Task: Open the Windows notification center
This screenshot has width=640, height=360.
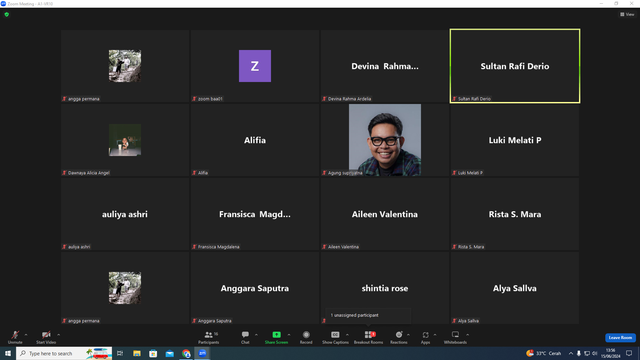Action: pos(629,353)
